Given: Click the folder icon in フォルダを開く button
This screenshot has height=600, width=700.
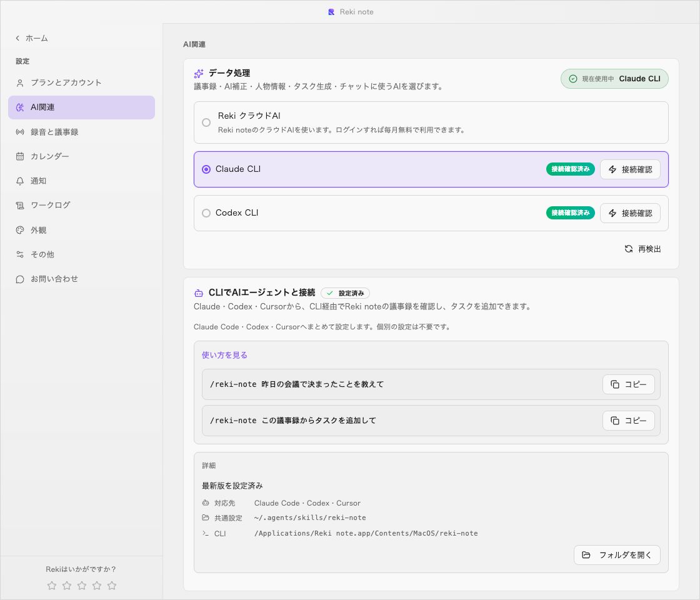Looking at the screenshot, I should pos(586,555).
